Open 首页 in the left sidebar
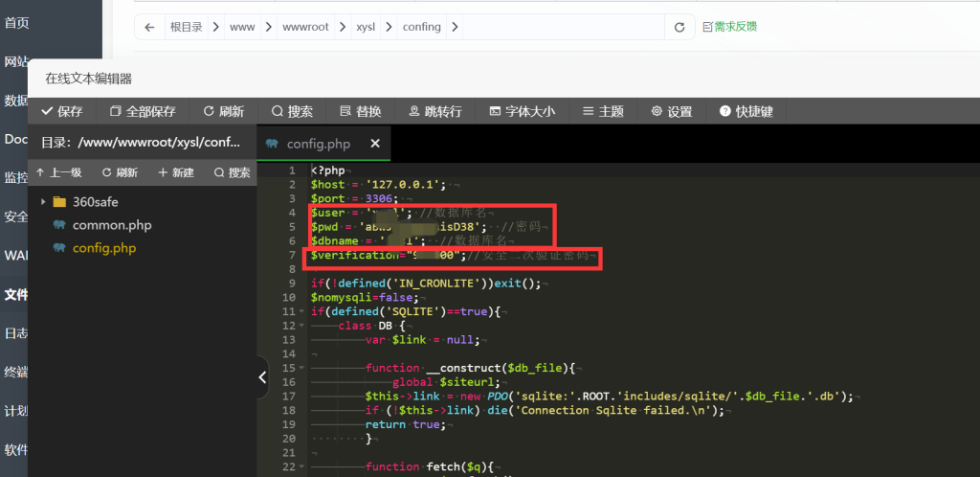The height and width of the screenshot is (477, 980). [x=17, y=23]
